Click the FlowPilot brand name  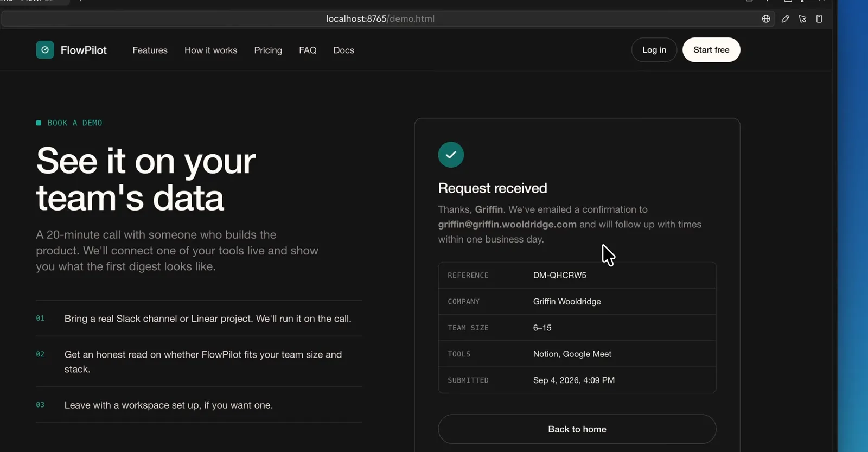[x=84, y=50]
